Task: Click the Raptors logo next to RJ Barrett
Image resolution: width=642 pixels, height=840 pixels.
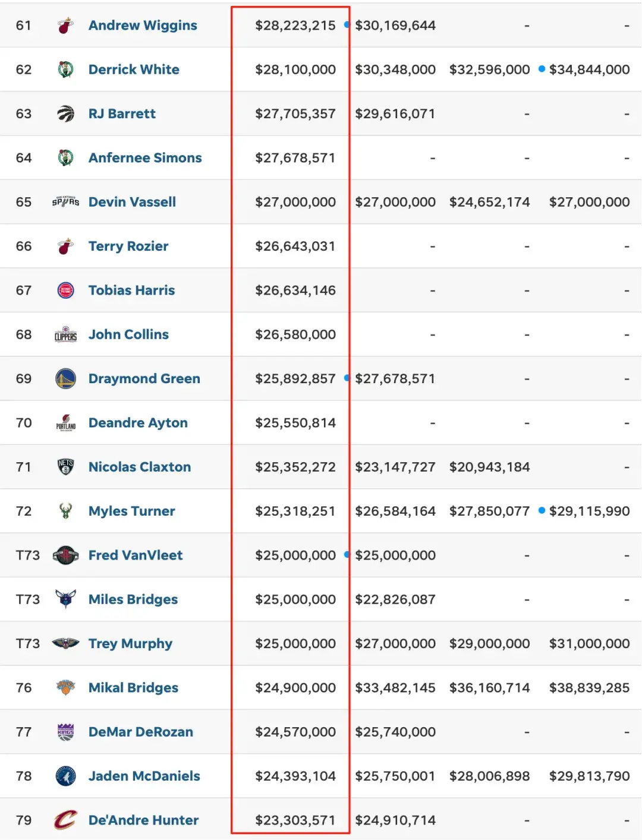Action: pyautogui.click(x=65, y=113)
